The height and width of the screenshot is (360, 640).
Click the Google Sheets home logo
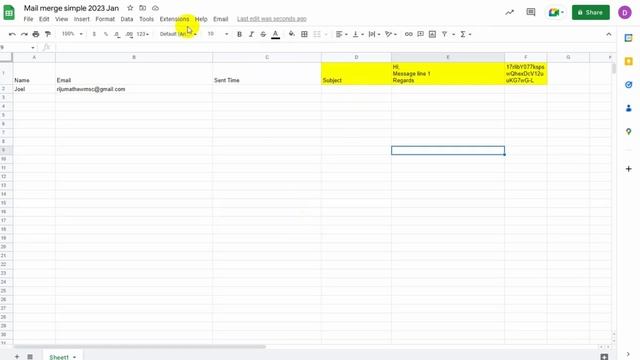tap(9, 13)
